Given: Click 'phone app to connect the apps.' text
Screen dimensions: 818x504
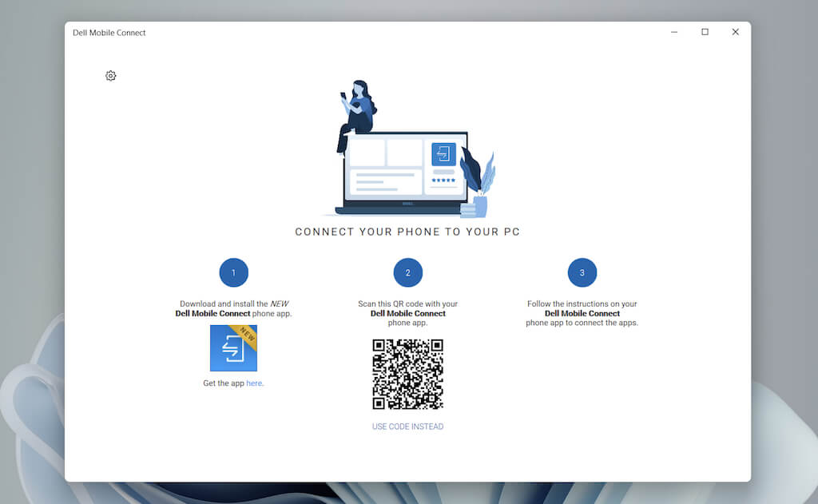Looking at the screenshot, I should coord(582,323).
